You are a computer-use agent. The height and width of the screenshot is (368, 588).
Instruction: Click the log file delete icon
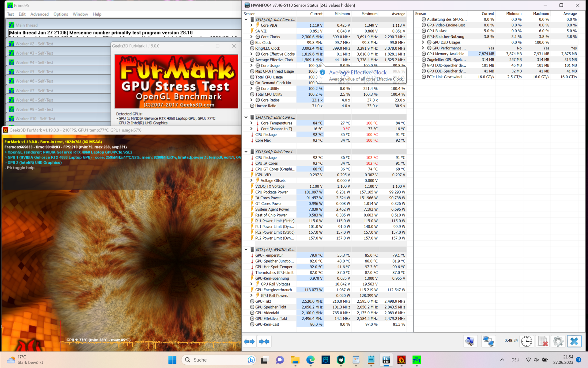543,341
